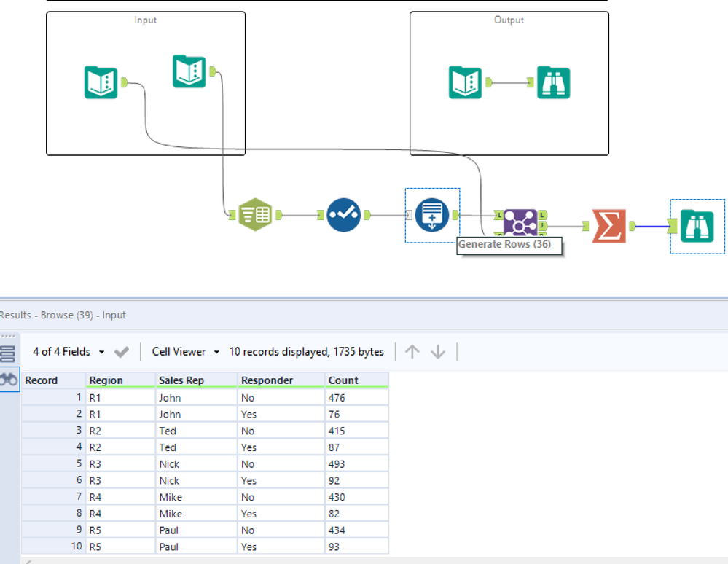The image size is (728, 564).
Task: Select the purple Join tool
Action: pos(520,223)
